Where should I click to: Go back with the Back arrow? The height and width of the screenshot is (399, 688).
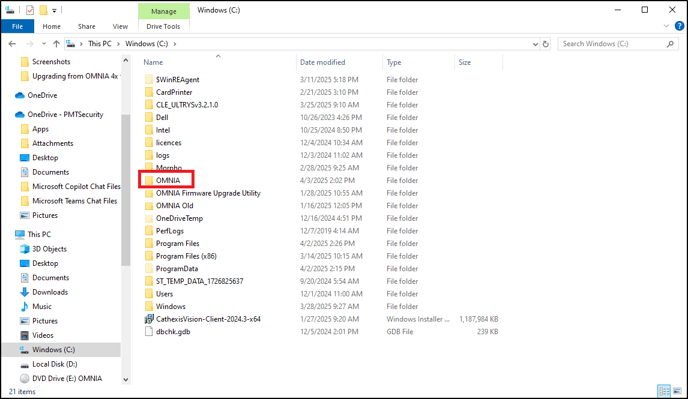click(x=12, y=44)
